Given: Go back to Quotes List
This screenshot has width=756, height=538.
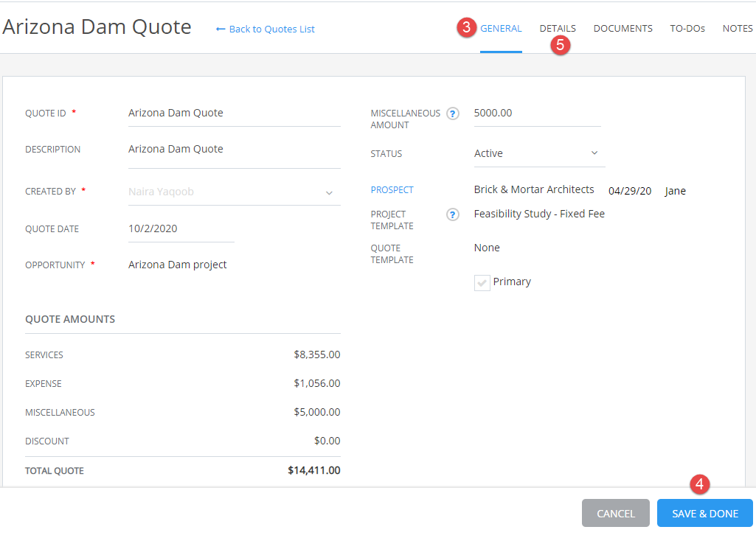Looking at the screenshot, I should (x=266, y=29).
